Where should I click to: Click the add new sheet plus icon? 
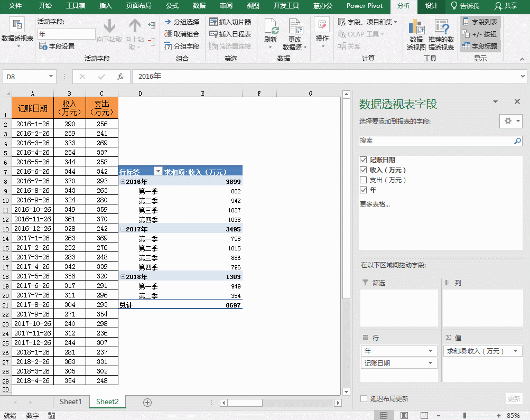click(147, 402)
